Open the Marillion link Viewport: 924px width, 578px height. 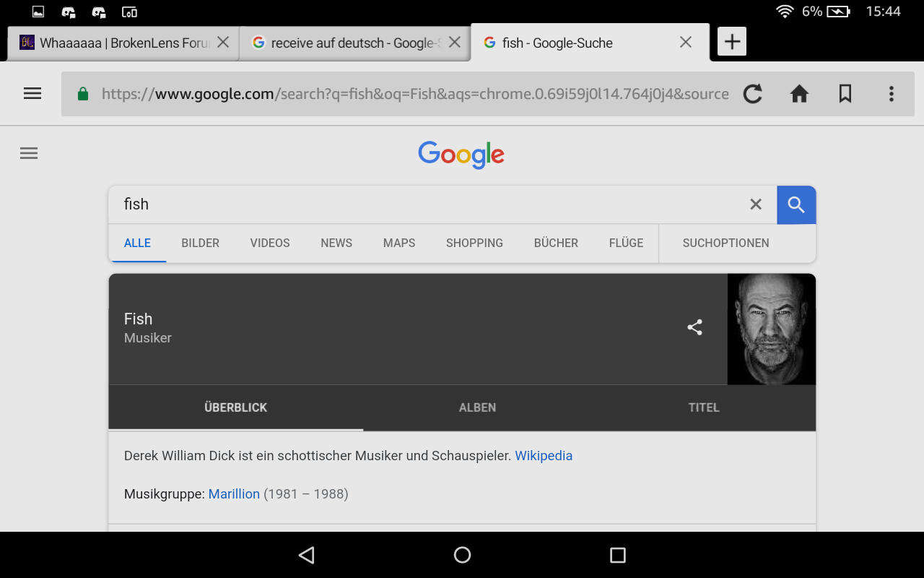234,494
